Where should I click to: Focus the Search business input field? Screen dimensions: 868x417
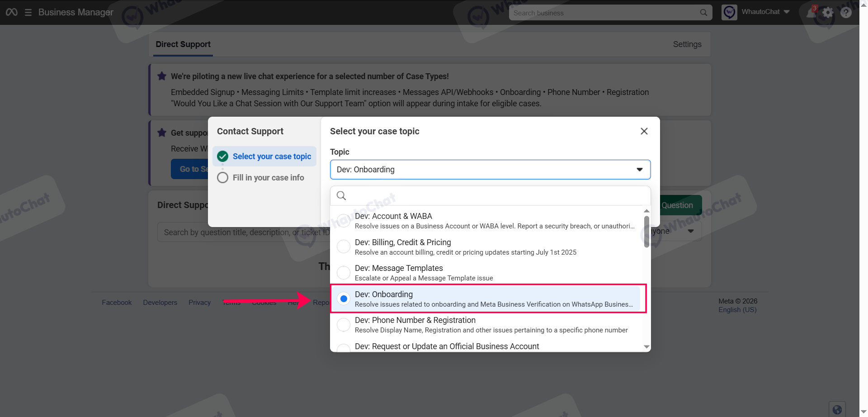[x=610, y=13]
